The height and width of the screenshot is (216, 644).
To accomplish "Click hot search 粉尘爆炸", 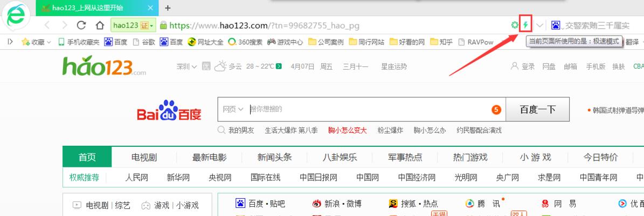I will coord(390,131).
